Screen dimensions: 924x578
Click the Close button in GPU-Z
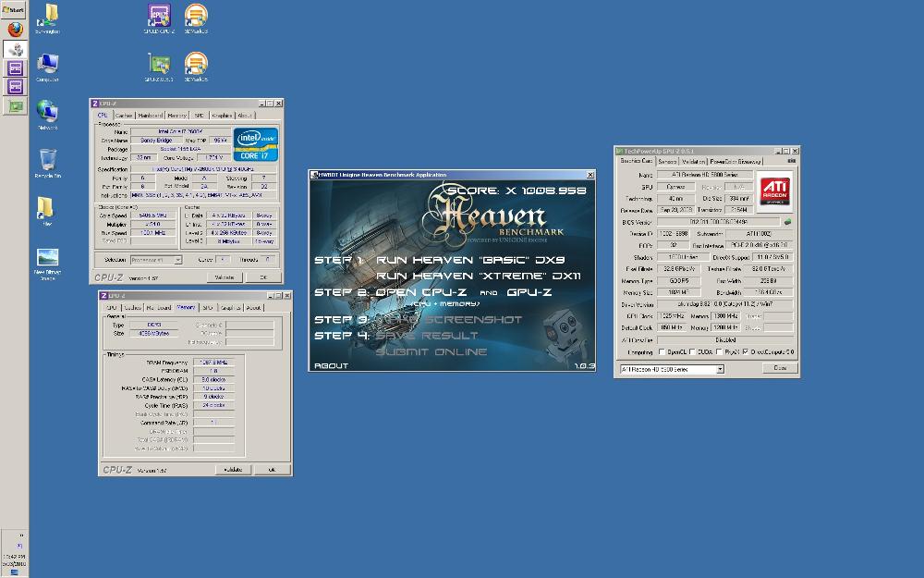click(780, 367)
